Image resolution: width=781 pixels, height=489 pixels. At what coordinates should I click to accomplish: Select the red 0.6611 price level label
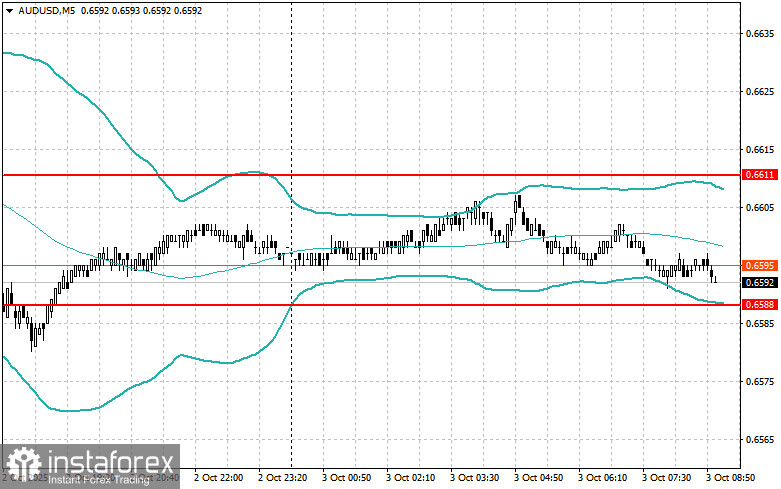click(x=760, y=175)
